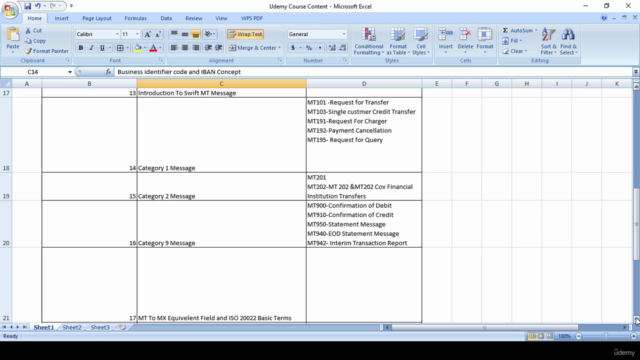Open the Review tab
The height and width of the screenshot is (360, 640).
point(194,18)
